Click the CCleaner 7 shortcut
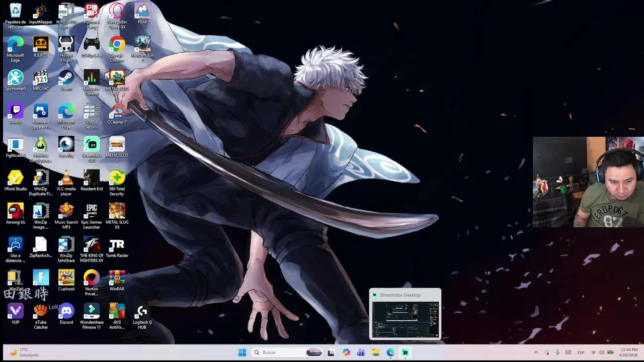Screen dimensions: 644x362 pyautogui.click(x=117, y=114)
